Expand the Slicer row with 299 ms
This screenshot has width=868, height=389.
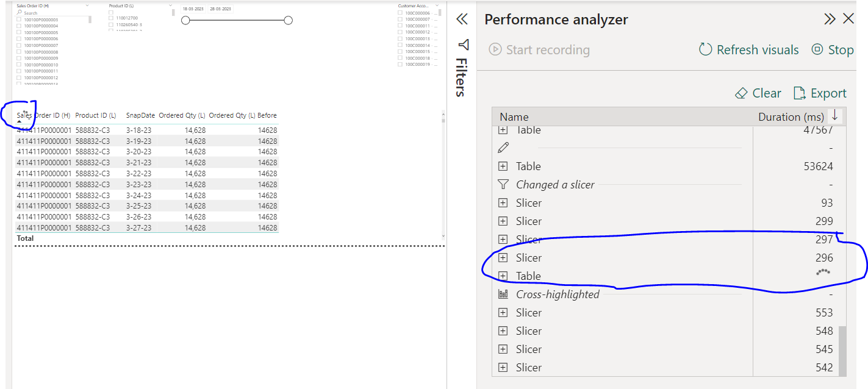click(503, 221)
